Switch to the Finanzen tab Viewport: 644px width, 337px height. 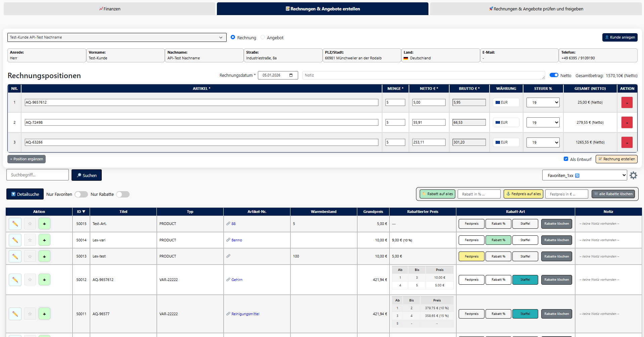(109, 9)
